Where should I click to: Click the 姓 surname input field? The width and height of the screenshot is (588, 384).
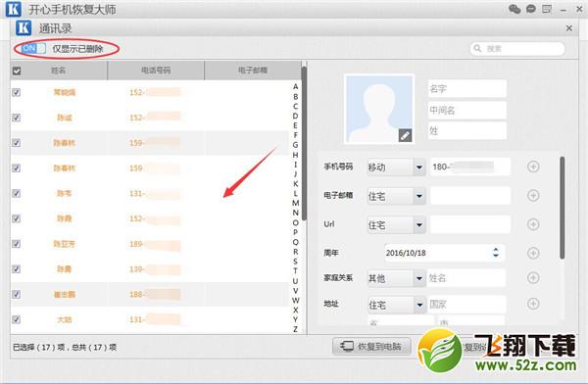(x=467, y=131)
